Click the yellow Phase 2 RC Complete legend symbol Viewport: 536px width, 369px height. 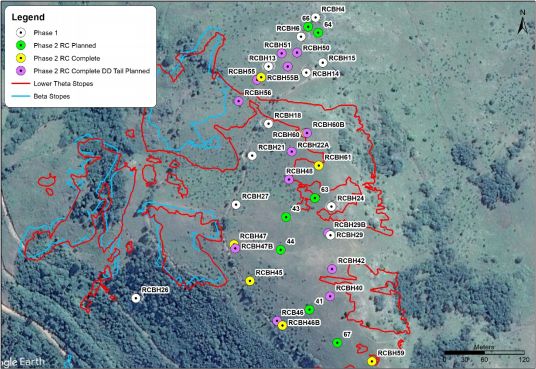[x=21, y=58]
